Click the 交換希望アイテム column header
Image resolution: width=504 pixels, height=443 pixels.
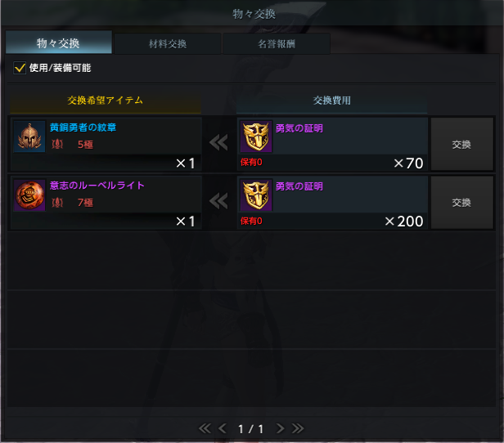coord(105,101)
